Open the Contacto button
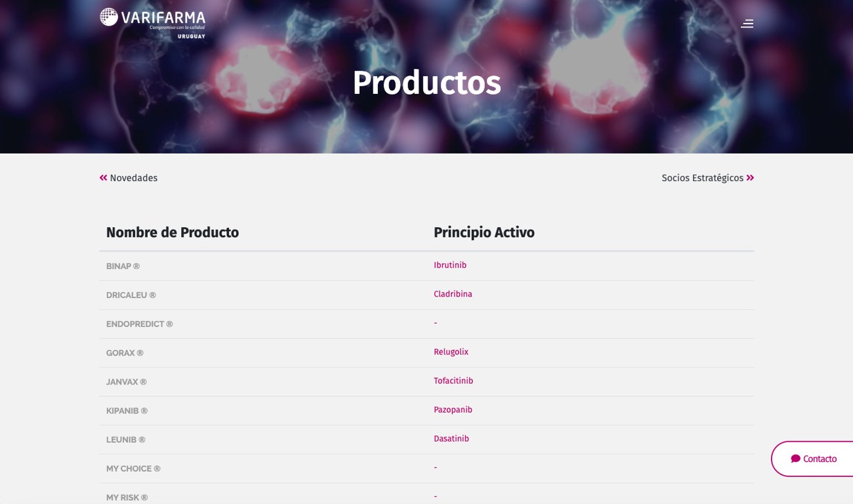The width and height of the screenshot is (853, 504). click(x=812, y=459)
